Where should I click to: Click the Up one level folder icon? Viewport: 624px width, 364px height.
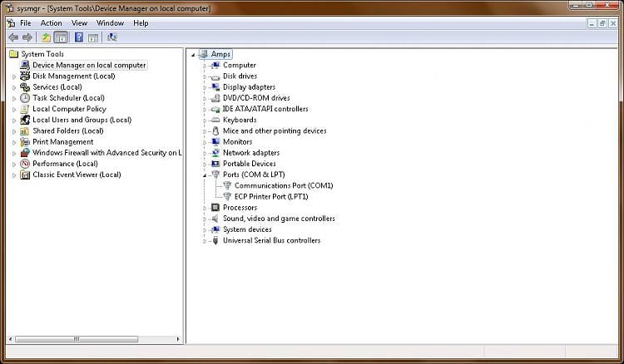46,37
